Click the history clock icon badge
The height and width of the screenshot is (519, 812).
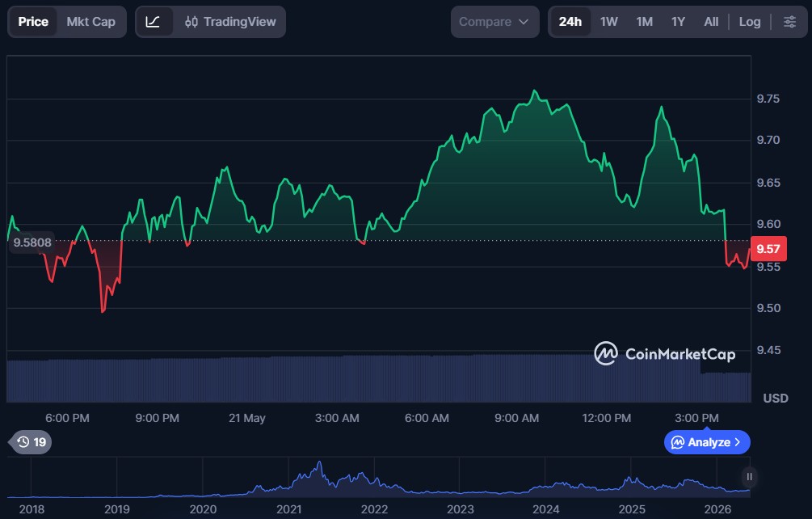click(31, 442)
